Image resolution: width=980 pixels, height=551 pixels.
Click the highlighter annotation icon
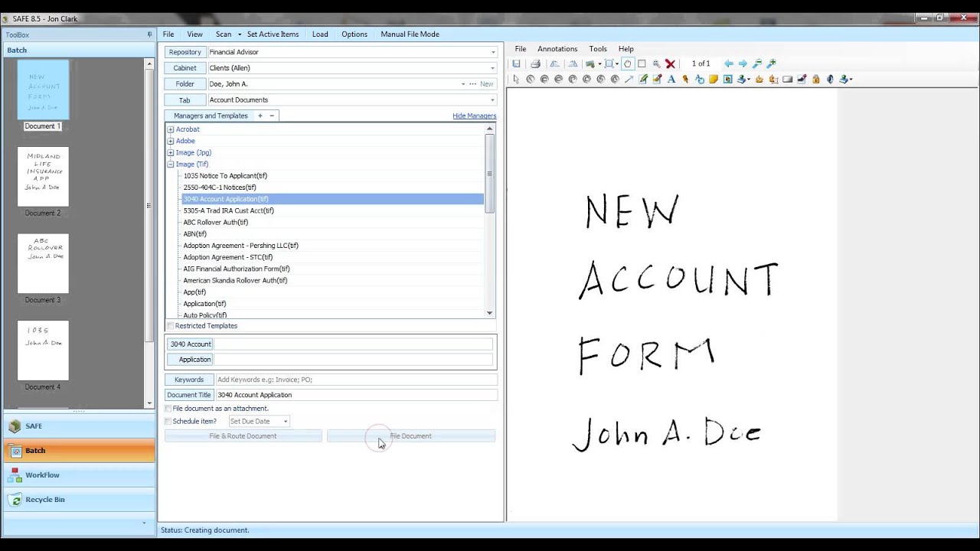657,79
